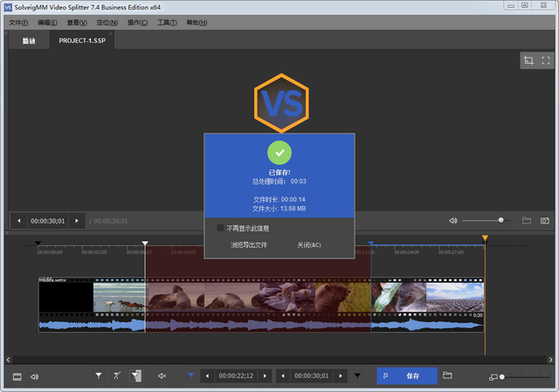Step left marker time backward
559x392 pixels.
click(207, 375)
